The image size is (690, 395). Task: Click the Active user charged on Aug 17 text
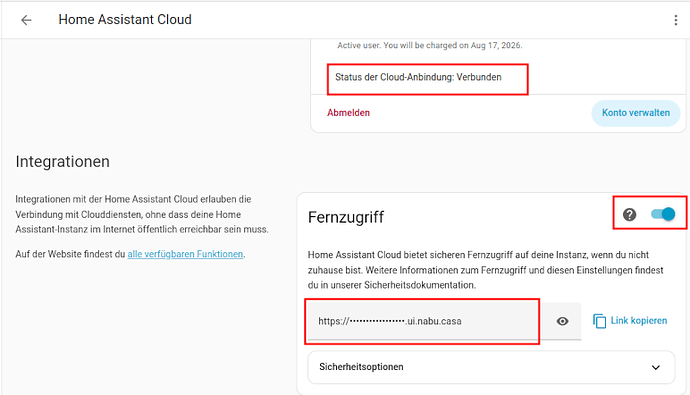tap(429, 45)
